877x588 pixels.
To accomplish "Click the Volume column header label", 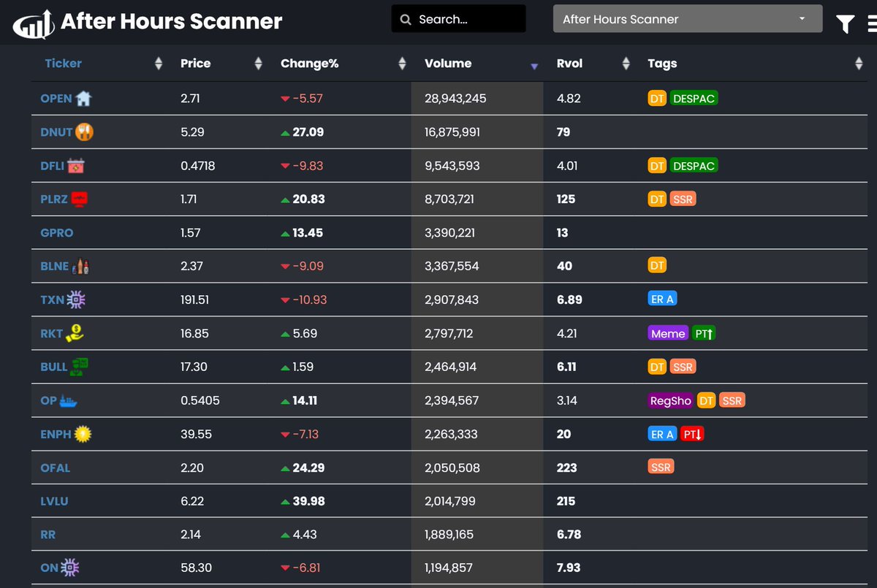I will click(448, 64).
